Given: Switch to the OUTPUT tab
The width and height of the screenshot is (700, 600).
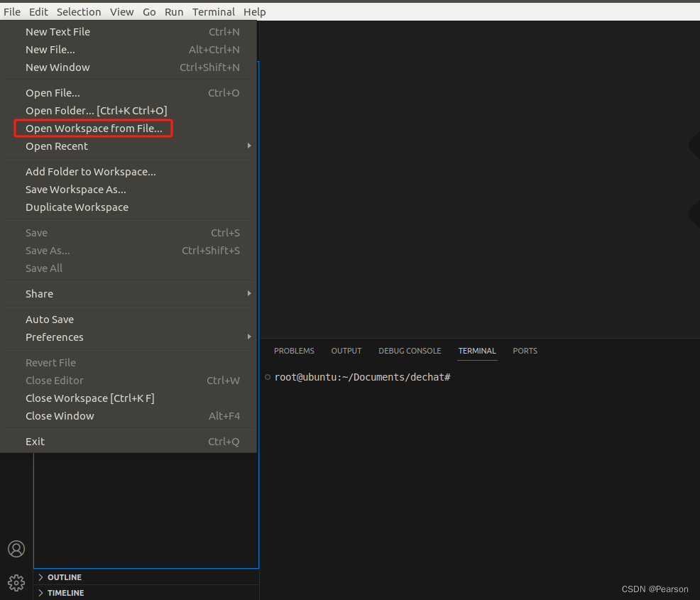Looking at the screenshot, I should 346,350.
